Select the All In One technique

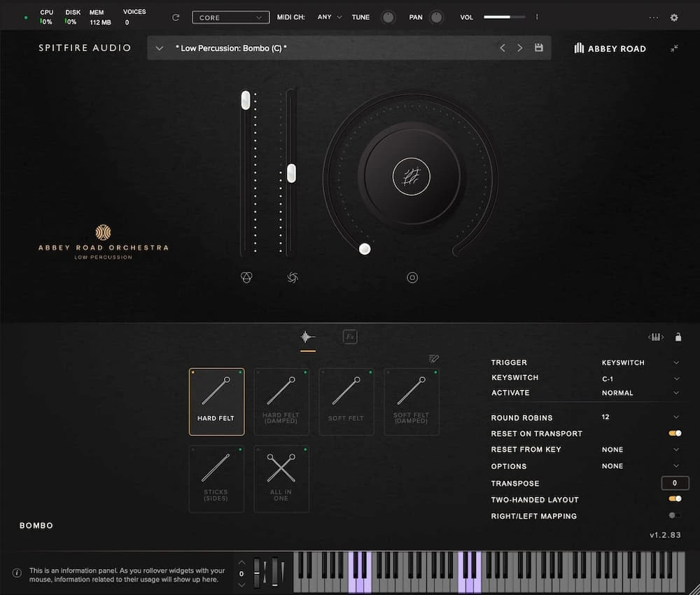point(281,478)
